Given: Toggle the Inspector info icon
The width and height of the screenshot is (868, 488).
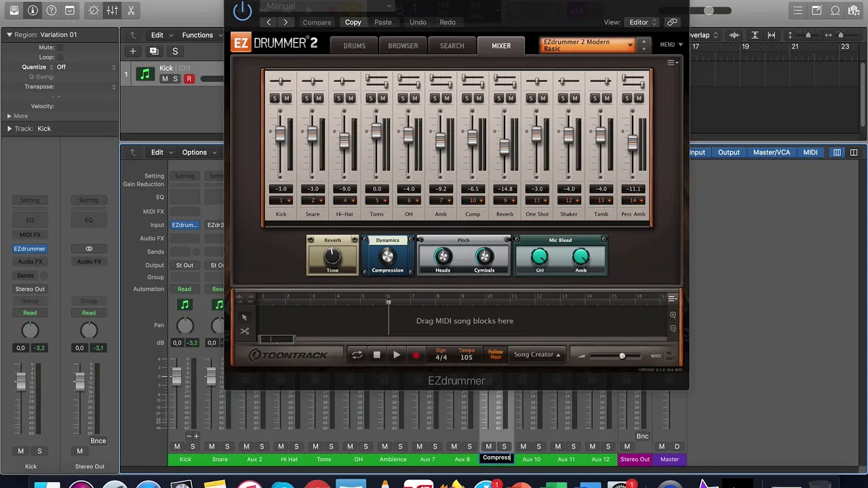Looking at the screenshot, I should coord(33,11).
